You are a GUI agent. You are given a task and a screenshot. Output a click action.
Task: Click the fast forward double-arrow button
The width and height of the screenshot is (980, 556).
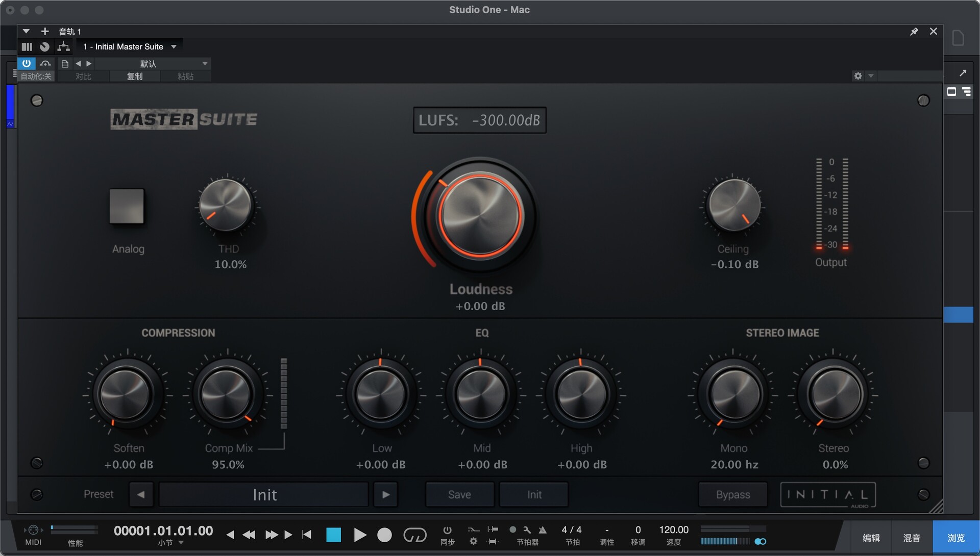[272, 535]
